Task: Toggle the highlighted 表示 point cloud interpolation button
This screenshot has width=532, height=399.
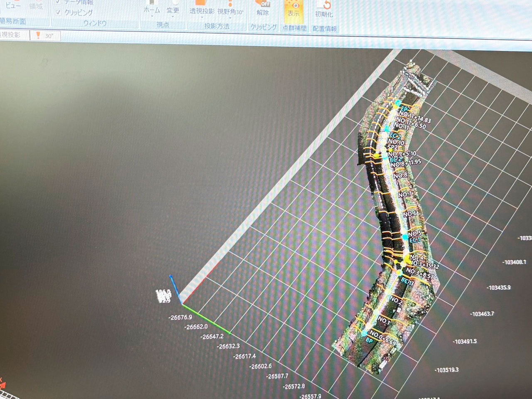Action: click(x=294, y=10)
